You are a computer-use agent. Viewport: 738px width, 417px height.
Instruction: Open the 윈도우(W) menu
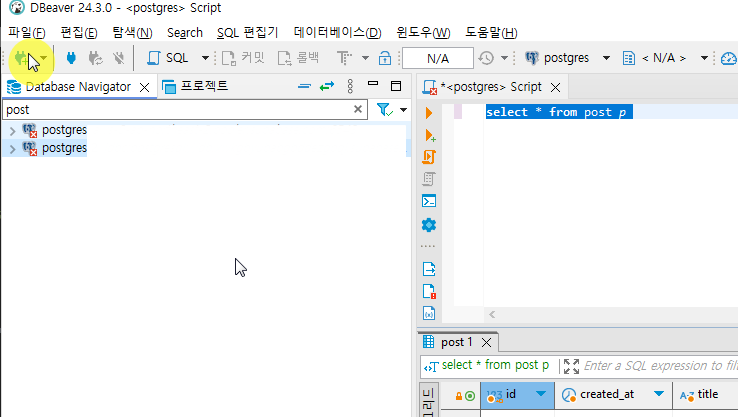pos(423,32)
